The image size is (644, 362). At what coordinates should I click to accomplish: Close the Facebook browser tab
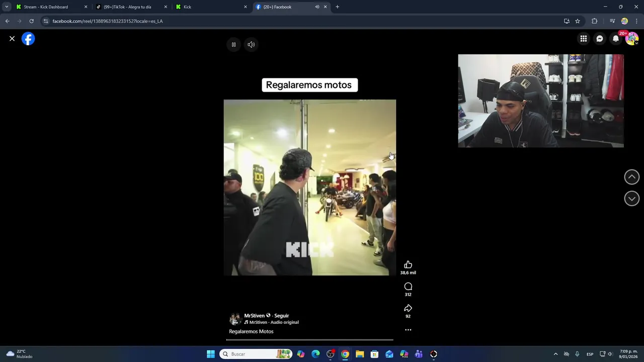point(325,7)
